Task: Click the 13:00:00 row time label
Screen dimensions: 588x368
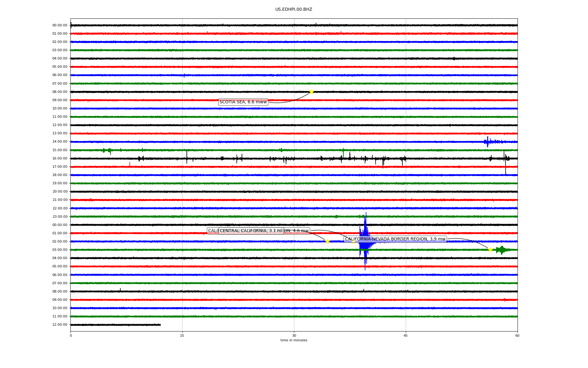Action: (60, 133)
